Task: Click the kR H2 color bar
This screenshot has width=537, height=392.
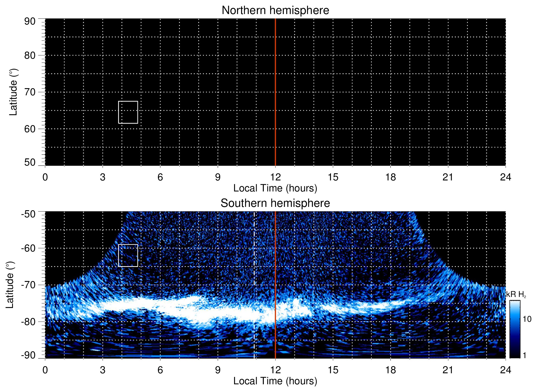Action: [514, 329]
